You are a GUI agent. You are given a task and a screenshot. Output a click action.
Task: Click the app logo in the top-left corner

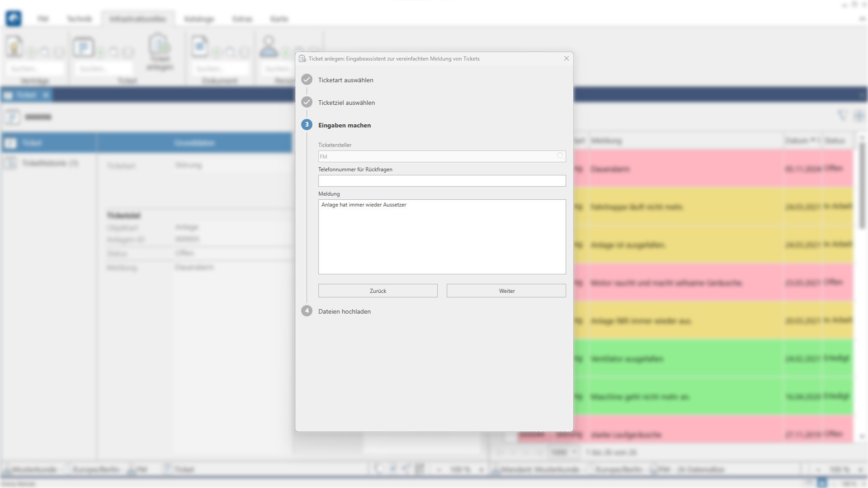[14, 18]
